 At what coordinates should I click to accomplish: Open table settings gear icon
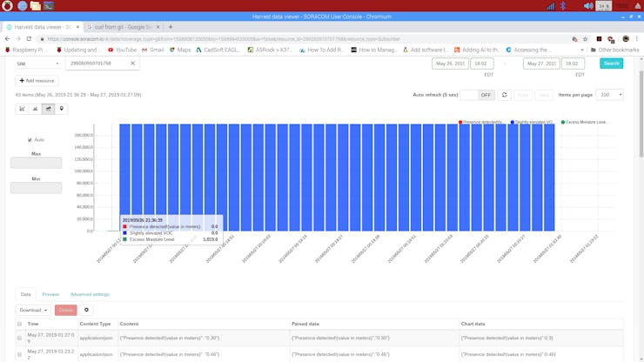pyautogui.click(x=86, y=310)
